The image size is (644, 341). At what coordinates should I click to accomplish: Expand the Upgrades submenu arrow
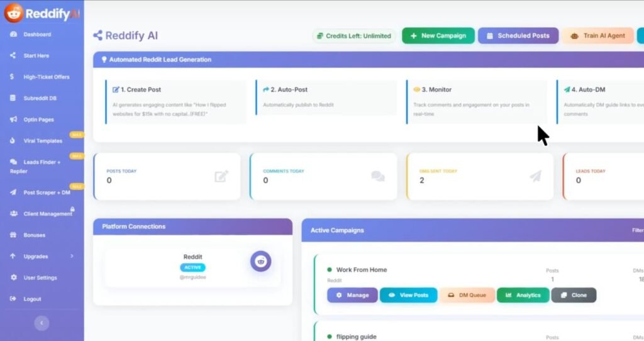tap(72, 256)
